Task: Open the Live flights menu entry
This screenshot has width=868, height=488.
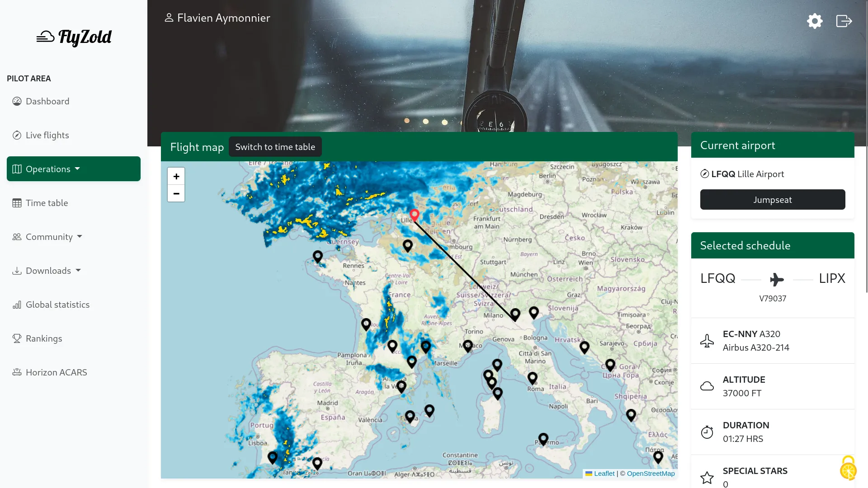Action: point(47,135)
